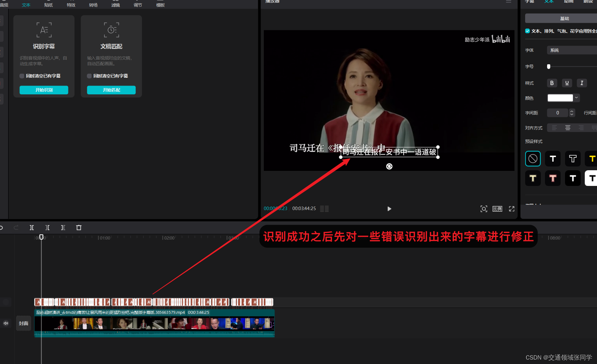Click the delete-right trim icon
Screen dimensions: 597x364
[x=63, y=228]
